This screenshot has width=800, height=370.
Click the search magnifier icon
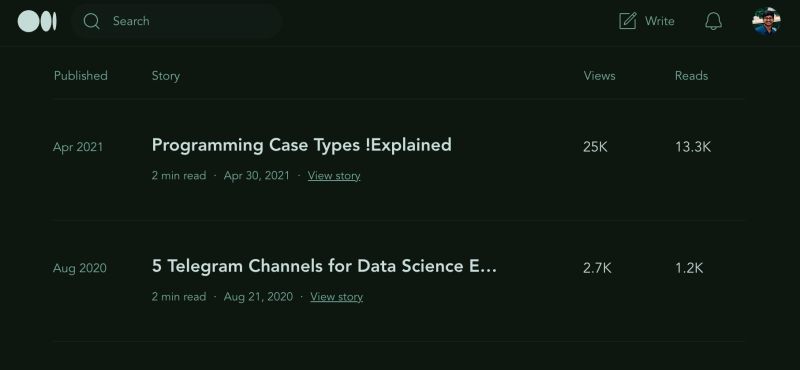coord(92,21)
